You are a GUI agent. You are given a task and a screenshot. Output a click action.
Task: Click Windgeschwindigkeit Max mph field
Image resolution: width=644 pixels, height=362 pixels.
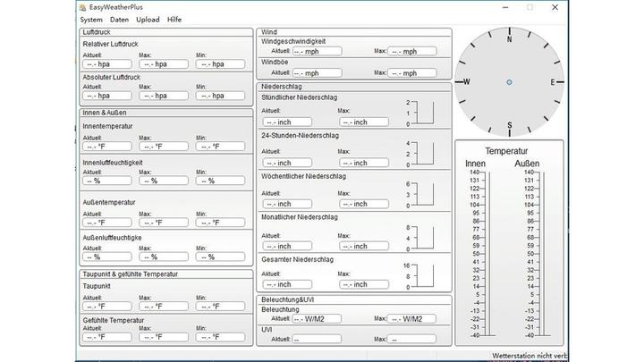coord(412,52)
